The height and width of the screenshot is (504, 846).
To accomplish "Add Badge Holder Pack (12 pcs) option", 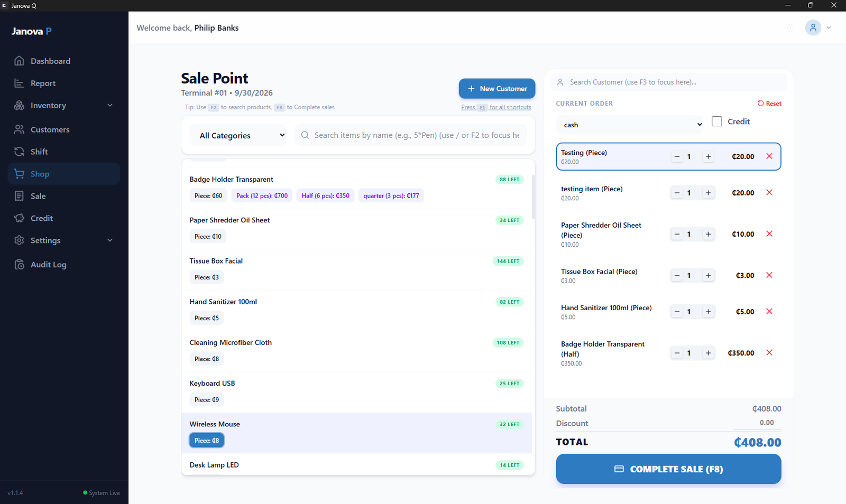I will pos(262,196).
